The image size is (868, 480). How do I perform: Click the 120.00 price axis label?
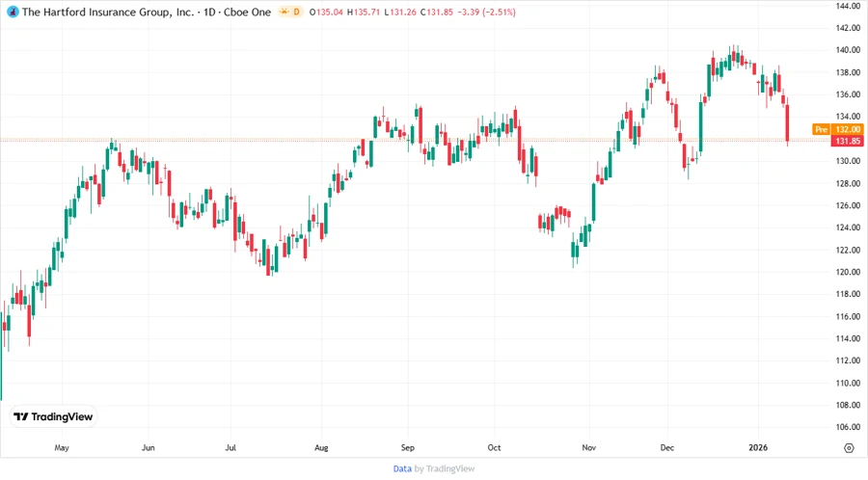tap(848, 272)
